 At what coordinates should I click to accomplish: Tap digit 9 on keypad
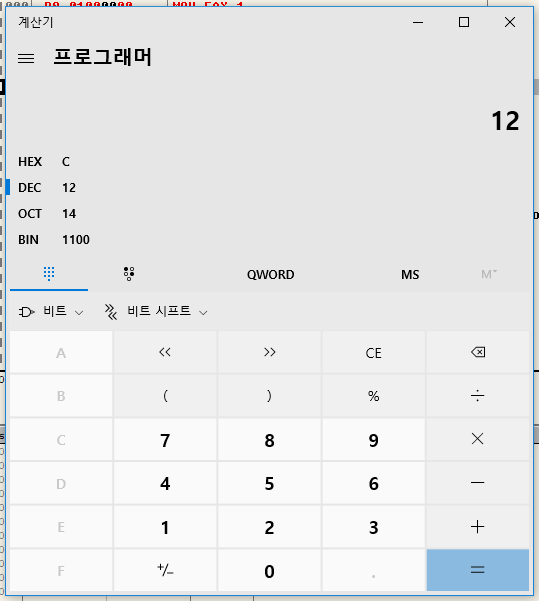[x=374, y=439]
